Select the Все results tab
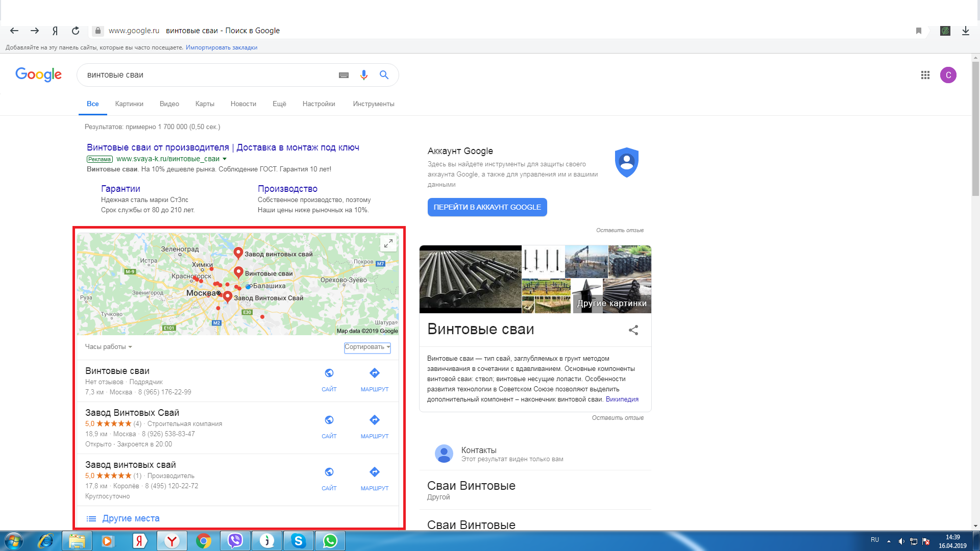This screenshot has width=980, height=551. (93, 104)
